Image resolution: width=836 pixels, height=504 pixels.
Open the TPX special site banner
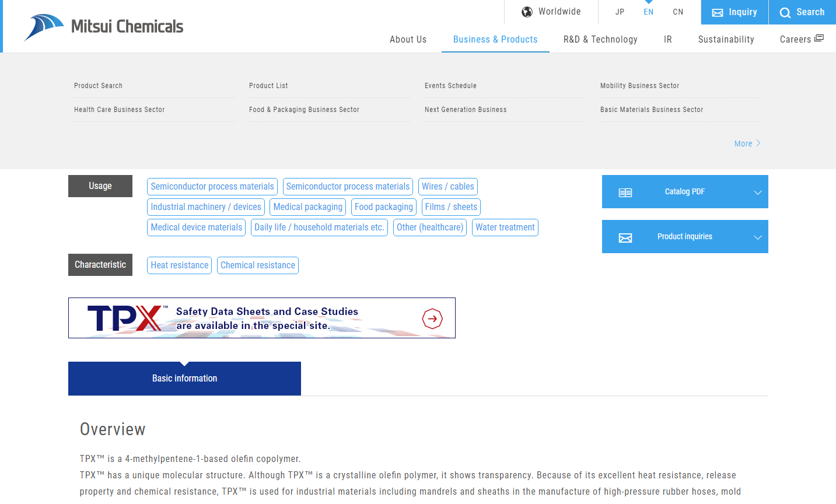pyautogui.click(x=261, y=318)
